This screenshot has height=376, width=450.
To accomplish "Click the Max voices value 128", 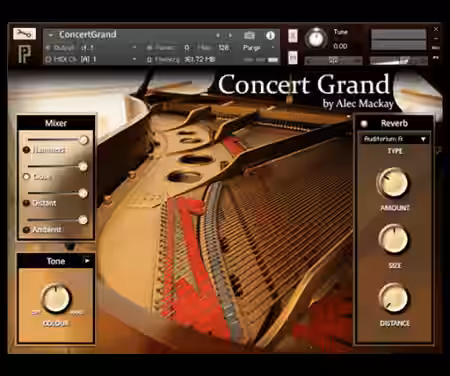I will pyautogui.click(x=224, y=48).
